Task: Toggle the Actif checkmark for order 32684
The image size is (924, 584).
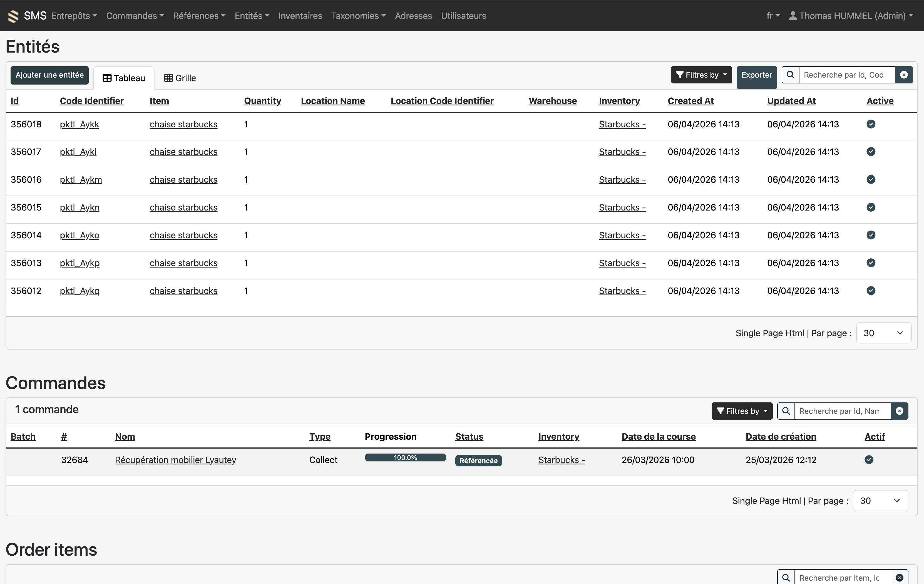Action: point(869,460)
